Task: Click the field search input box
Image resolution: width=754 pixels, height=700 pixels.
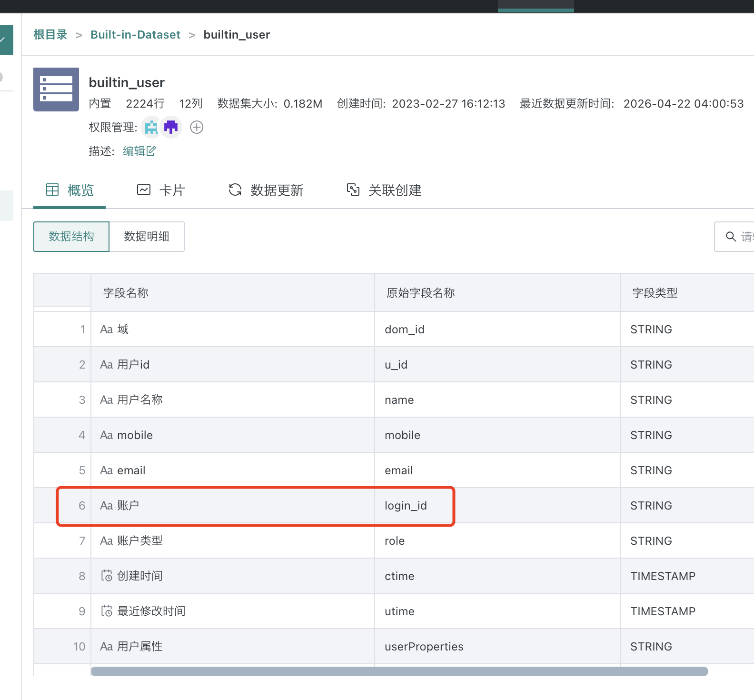Action: (734, 237)
